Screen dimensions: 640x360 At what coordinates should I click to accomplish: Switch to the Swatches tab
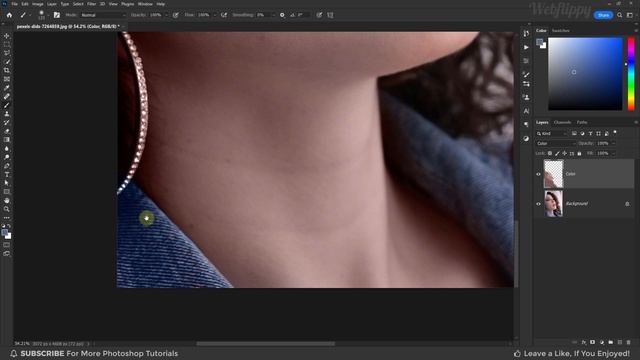pyautogui.click(x=560, y=31)
